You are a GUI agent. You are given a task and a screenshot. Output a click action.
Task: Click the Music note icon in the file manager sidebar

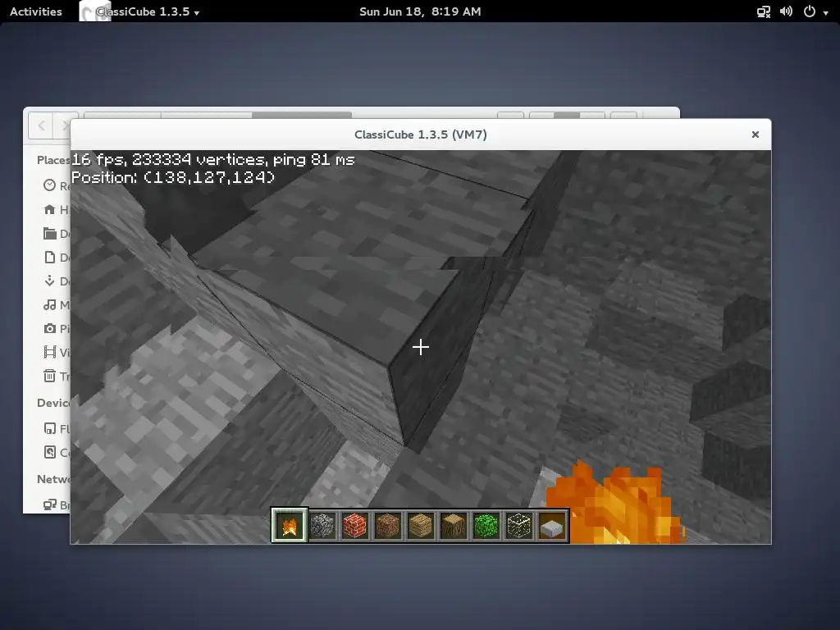(x=49, y=305)
